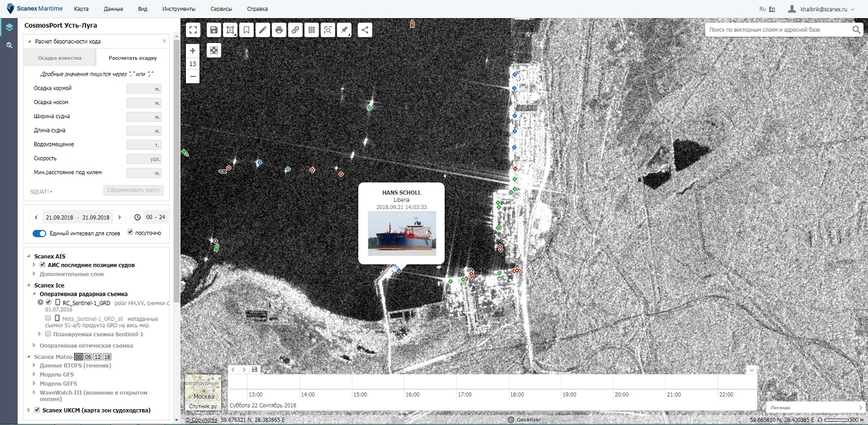868x425 pixels.
Task: Select Mateo forecast hour 06
Action: (x=88, y=357)
